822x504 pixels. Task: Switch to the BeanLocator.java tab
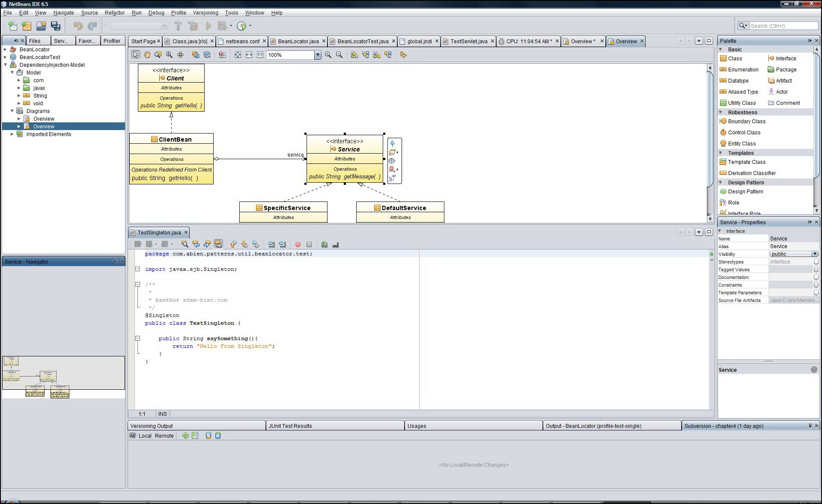pos(298,41)
